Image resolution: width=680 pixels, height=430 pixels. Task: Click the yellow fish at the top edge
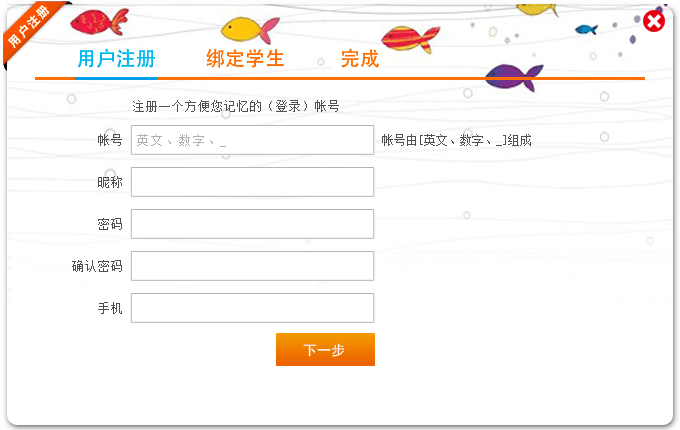tap(537, 8)
